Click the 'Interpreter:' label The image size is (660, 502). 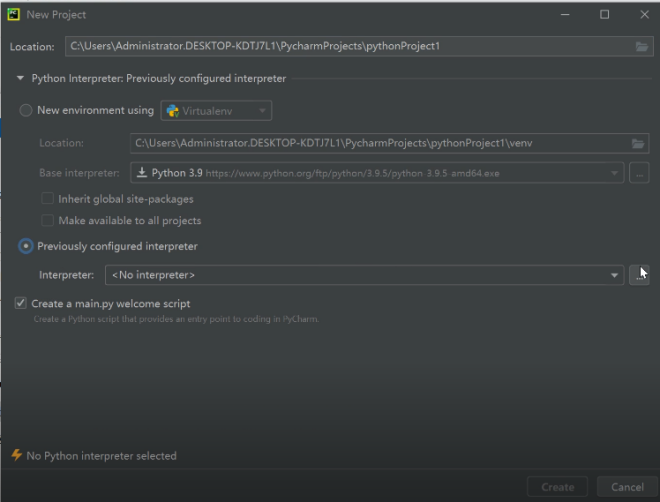(x=67, y=275)
